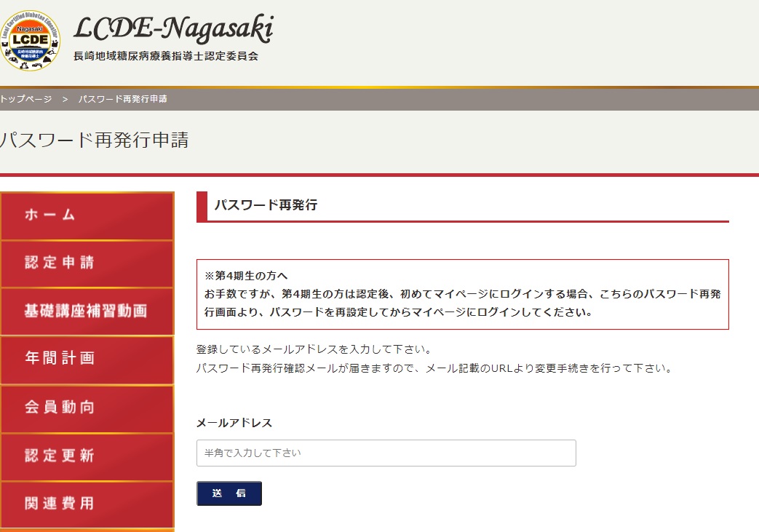Viewport: 759px width, 532px height.
Task: Open the トップページ breadcrumb link
Action: [25, 99]
